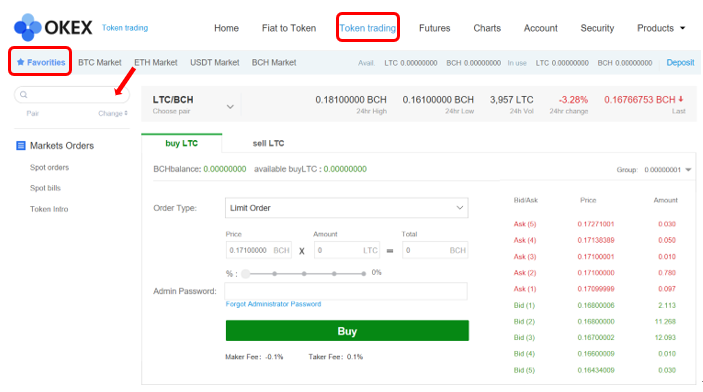Click Bid (5) price 0.16434009
703x392 pixels.
point(596,370)
